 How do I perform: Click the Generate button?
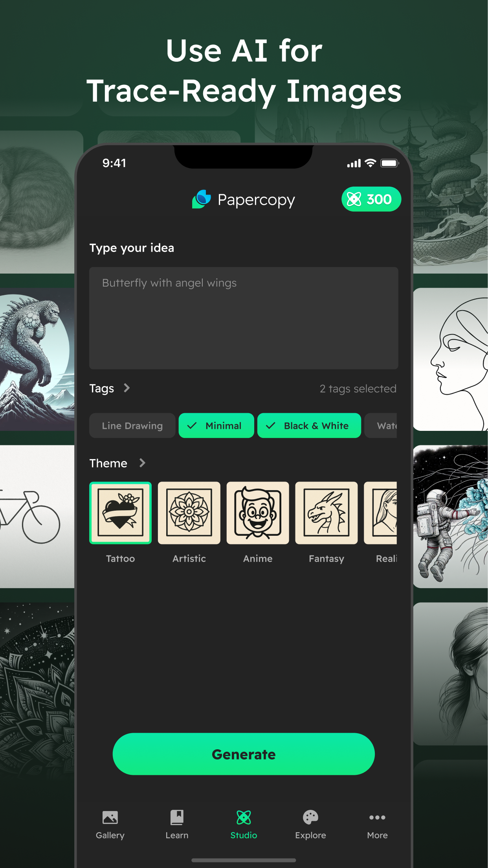(244, 754)
